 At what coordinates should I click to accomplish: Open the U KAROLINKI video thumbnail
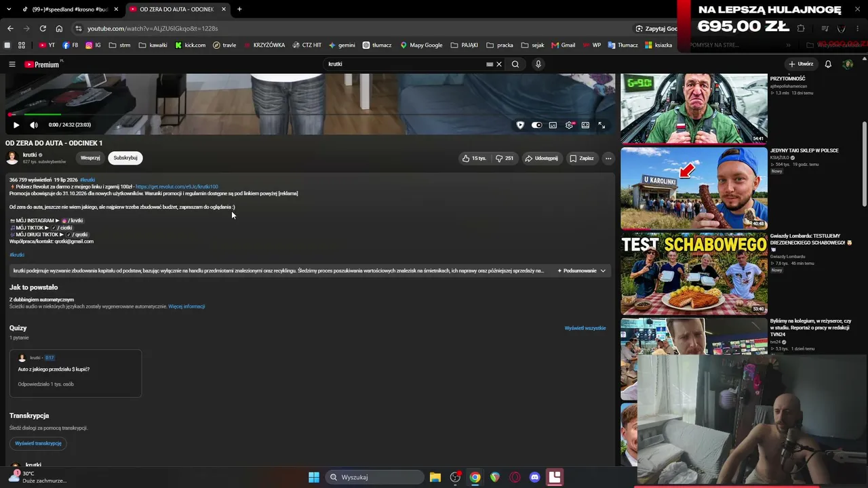(694, 188)
